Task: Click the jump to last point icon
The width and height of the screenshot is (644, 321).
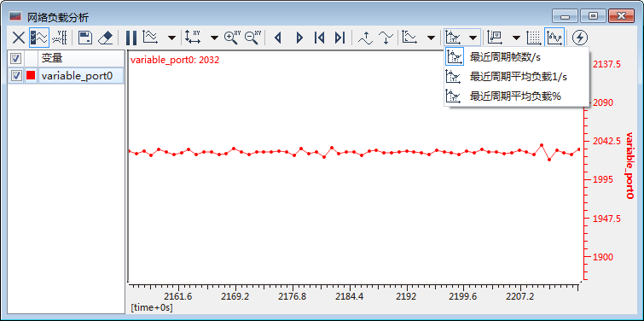Action: [339, 38]
